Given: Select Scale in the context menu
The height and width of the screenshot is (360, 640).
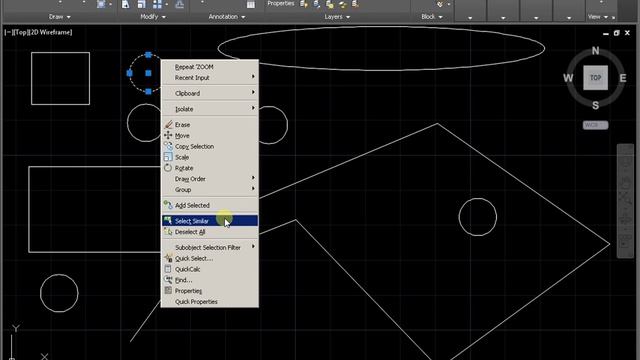Looking at the screenshot, I should [x=210, y=157].
